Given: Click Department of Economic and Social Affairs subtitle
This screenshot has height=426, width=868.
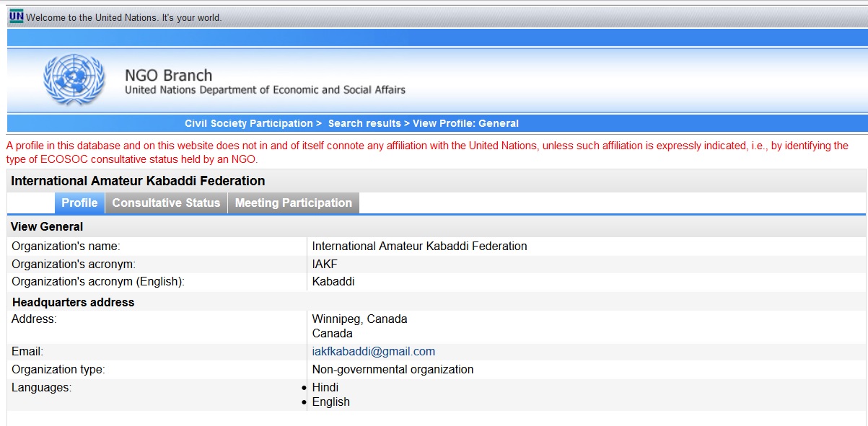Looking at the screenshot, I should point(265,90).
